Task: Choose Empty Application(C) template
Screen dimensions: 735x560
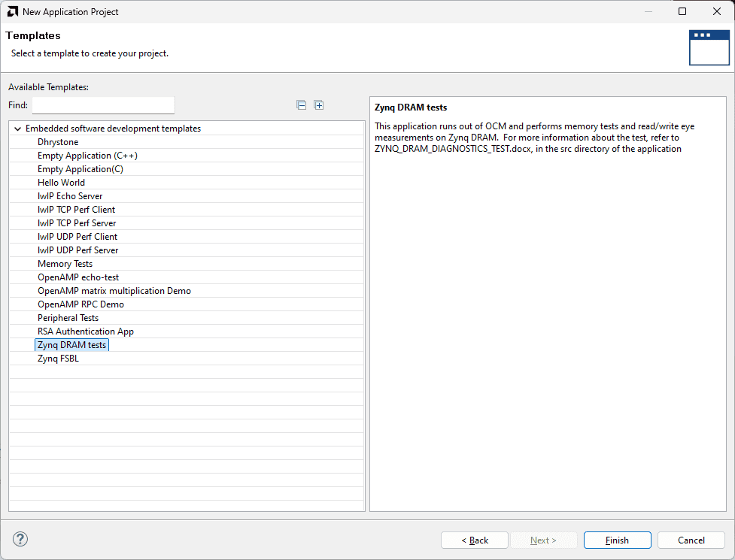Action: click(x=80, y=169)
